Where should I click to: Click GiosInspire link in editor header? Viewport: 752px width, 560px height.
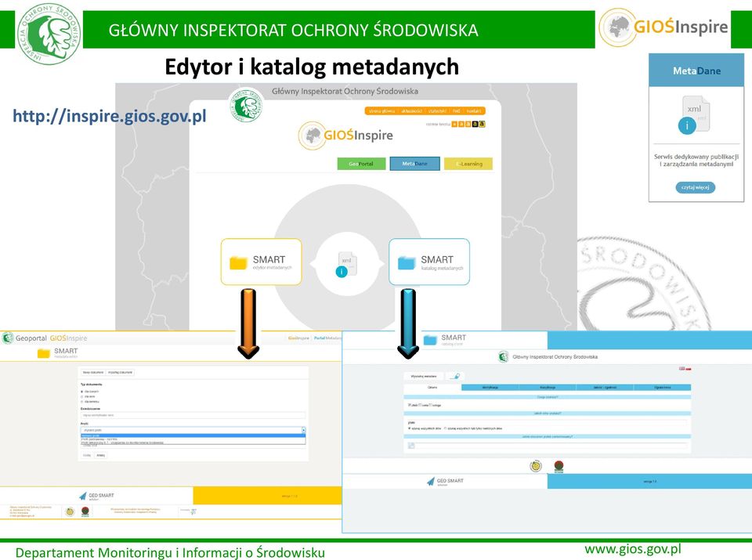coord(298,338)
